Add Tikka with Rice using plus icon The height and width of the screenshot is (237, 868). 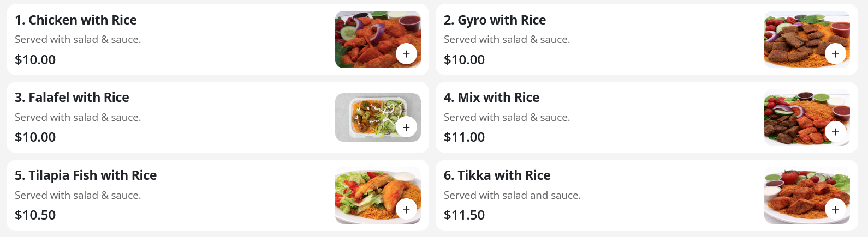pyautogui.click(x=835, y=209)
